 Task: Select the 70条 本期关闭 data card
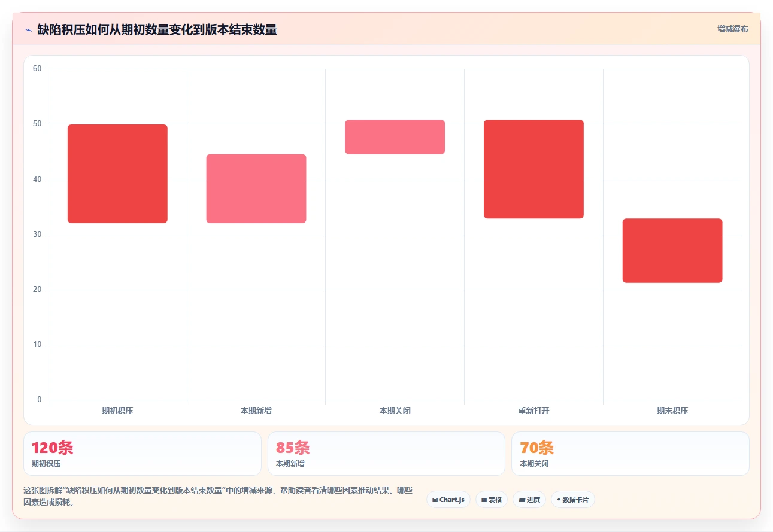[630, 454]
